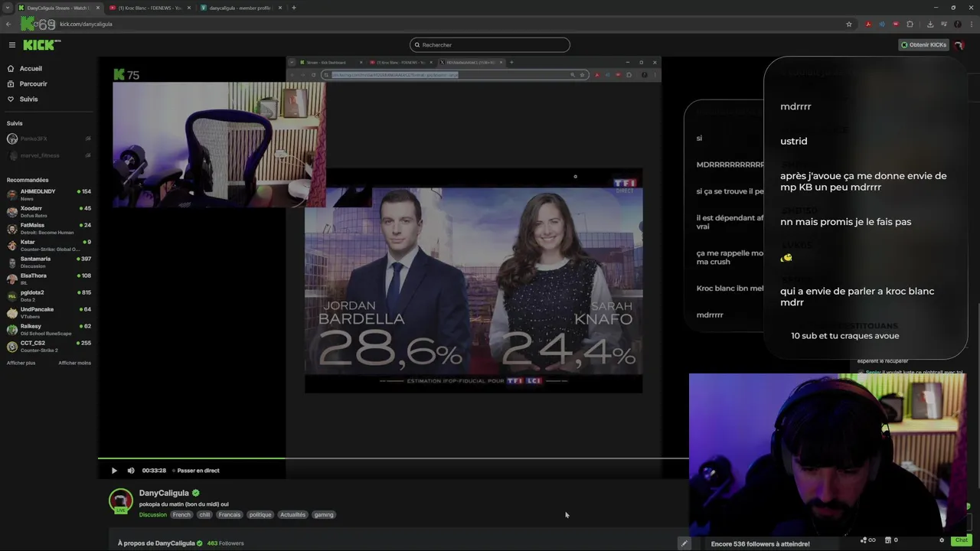Open the Chrome profile avatar
The height and width of the screenshot is (551, 980).
coord(958,24)
